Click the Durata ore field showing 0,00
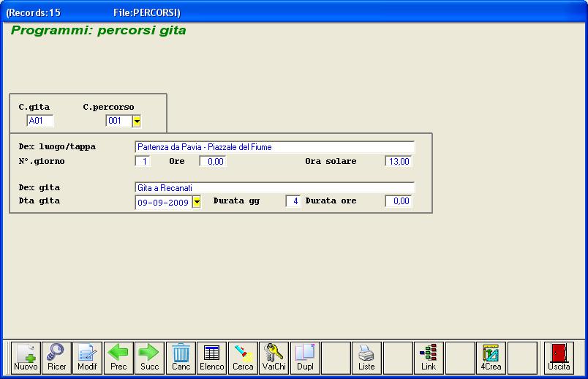588x379 pixels. pos(399,201)
